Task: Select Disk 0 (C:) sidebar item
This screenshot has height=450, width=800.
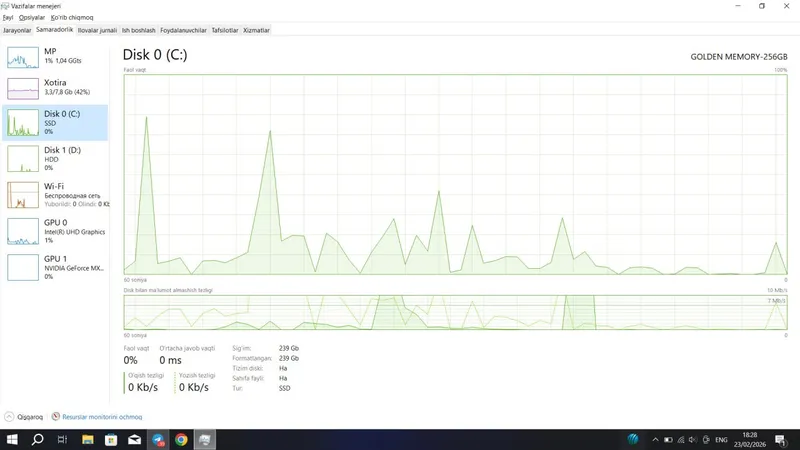Action: click(x=55, y=122)
